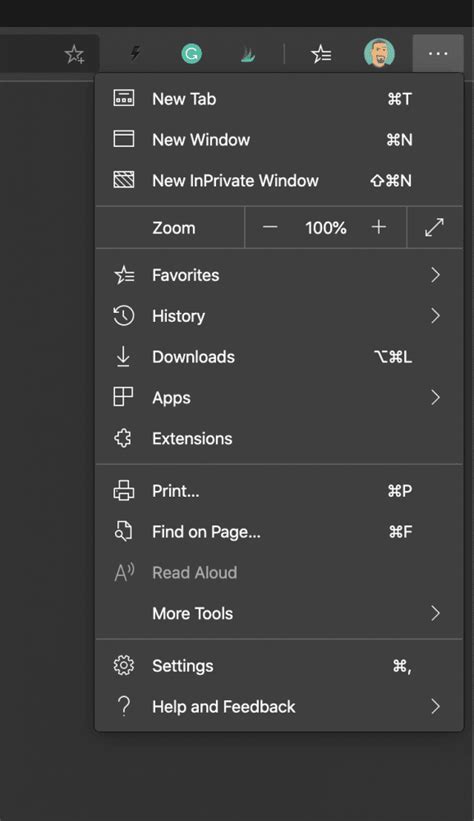Increase zoom with the plus button

point(379,227)
